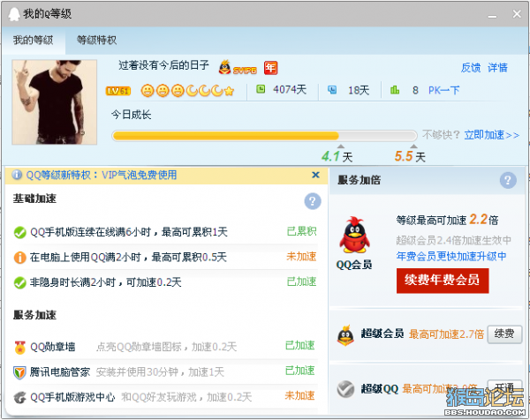Screen dimensions: 530x420
Task: Click the 腾讯电脑管家 shield icon
Action: 19,372
